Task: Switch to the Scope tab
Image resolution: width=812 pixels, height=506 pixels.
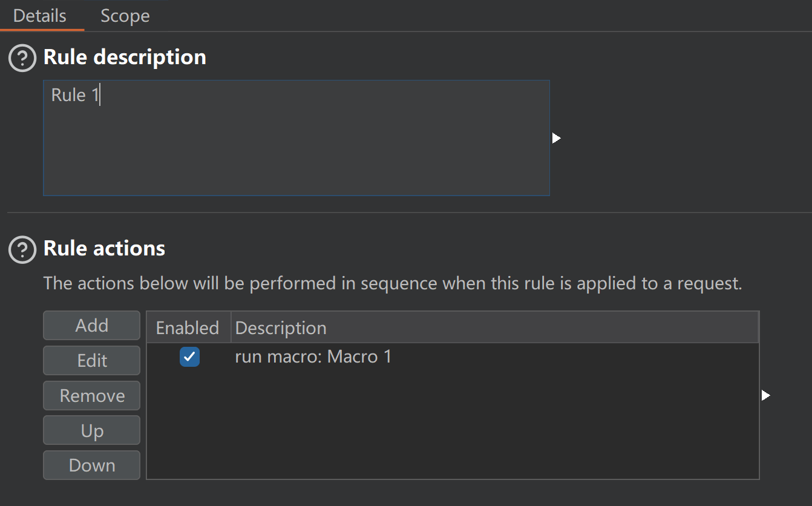Action: (125, 16)
